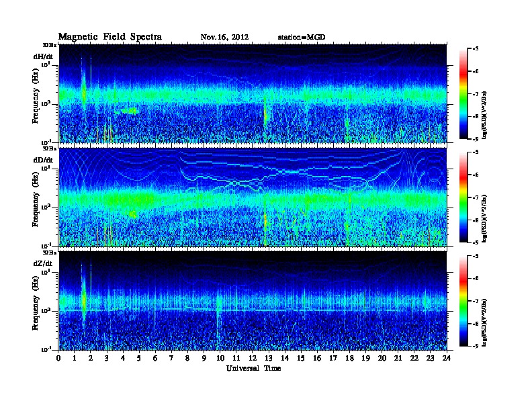Click the color scale bar beside dZ/dt panel
Screen dimensions: 532x411
(x=463, y=301)
